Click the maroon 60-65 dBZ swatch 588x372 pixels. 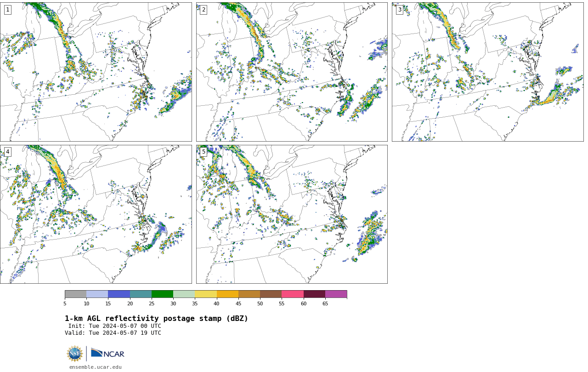tap(314, 294)
